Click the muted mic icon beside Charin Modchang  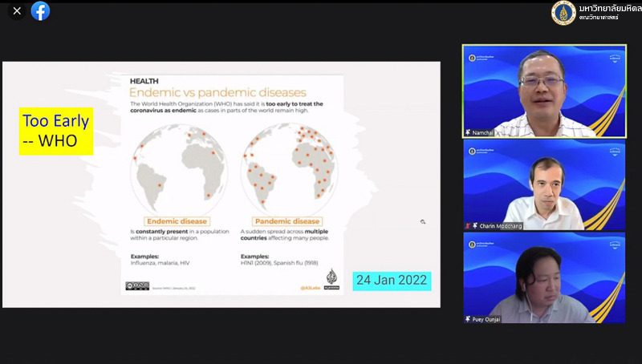point(467,225)
